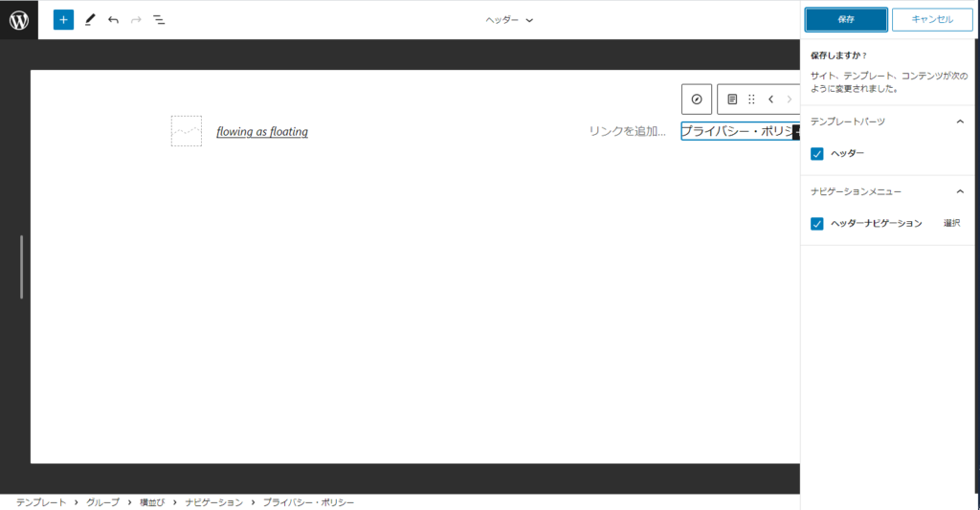Select the pencil Tools icon
Image resolution: width=980 pixels, height=510 pixels.
click(x=90, y=19)
